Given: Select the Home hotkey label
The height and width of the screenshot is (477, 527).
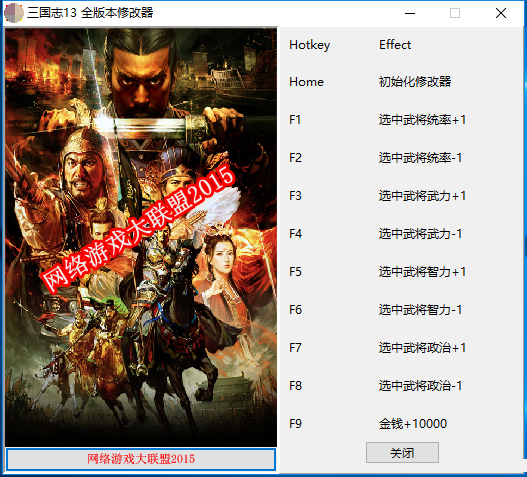Looking at the screenshot, I should point(306,82).
